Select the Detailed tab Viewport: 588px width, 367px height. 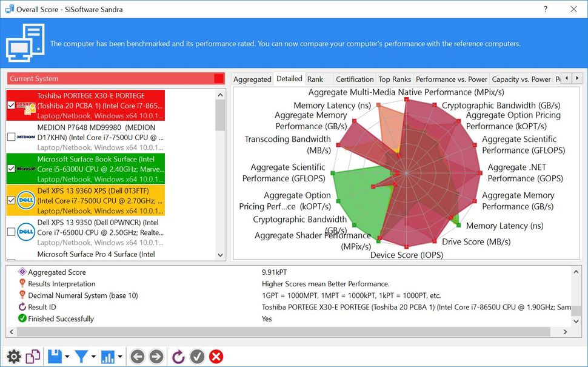(289, 78)
